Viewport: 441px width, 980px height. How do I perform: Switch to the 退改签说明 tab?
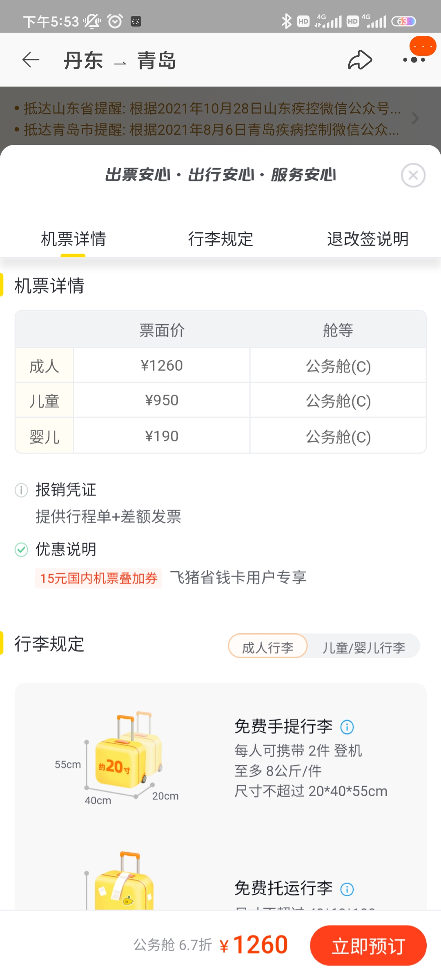tap(368, 239)
